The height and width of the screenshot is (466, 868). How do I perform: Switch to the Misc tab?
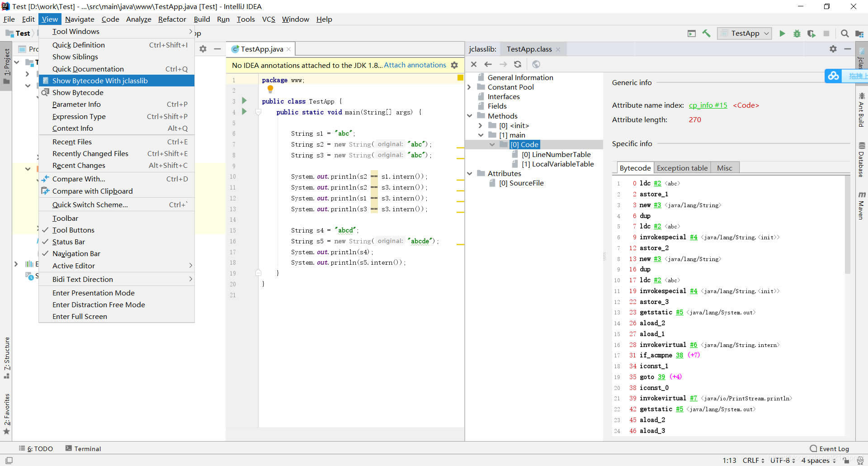pyautogui.click(x=724, y=168)
